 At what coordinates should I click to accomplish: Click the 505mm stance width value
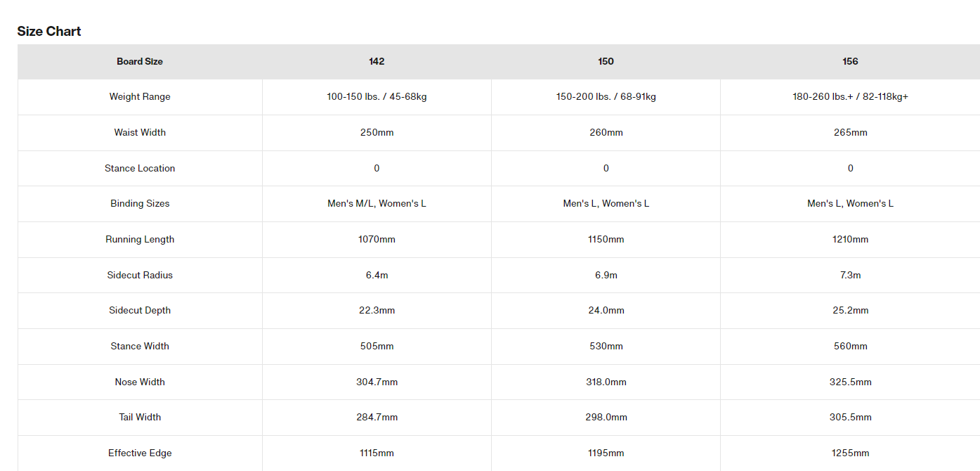[x=377, y=346]
